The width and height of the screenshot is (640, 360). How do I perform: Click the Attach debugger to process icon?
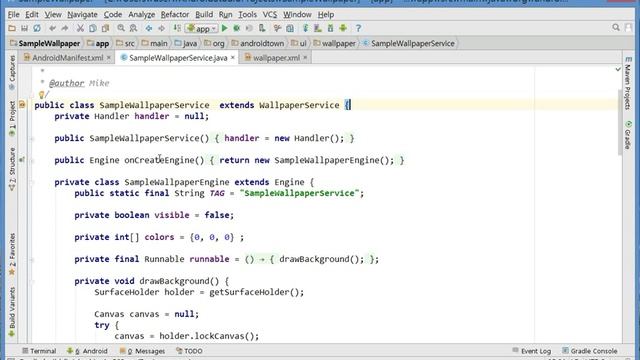[x=262, y=28]
